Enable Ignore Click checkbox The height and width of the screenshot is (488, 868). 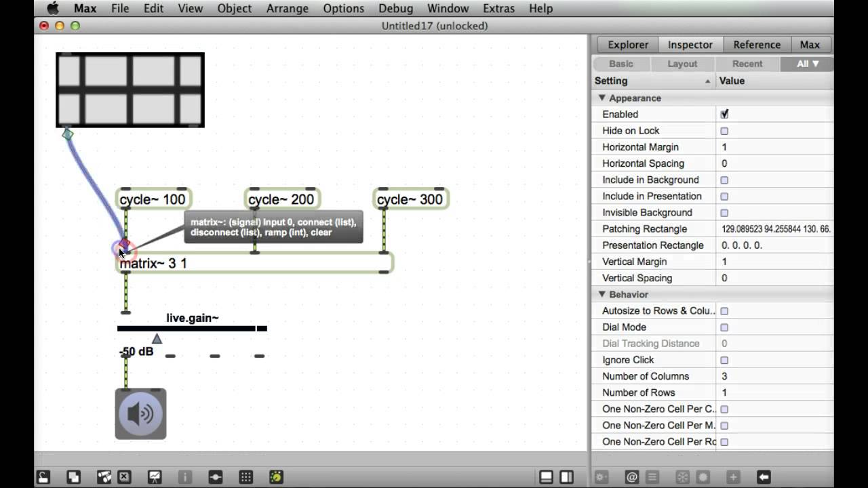724,360
